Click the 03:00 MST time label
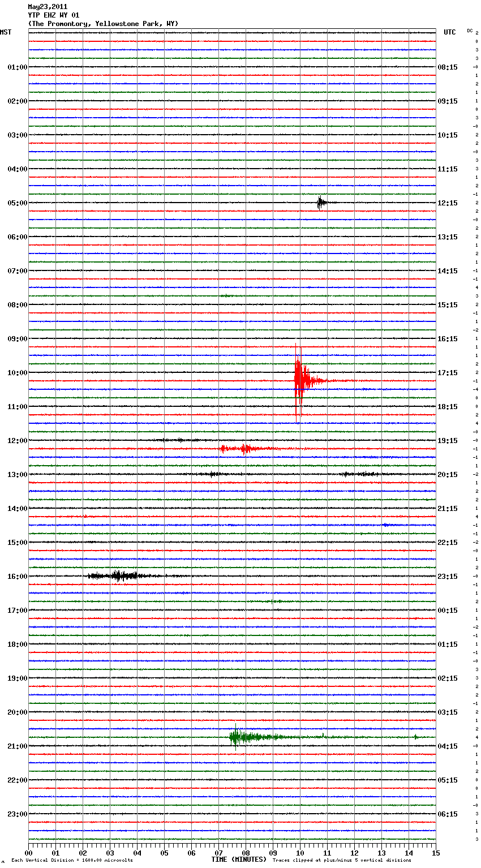This screenshot has height=868, width=481. 17,135
